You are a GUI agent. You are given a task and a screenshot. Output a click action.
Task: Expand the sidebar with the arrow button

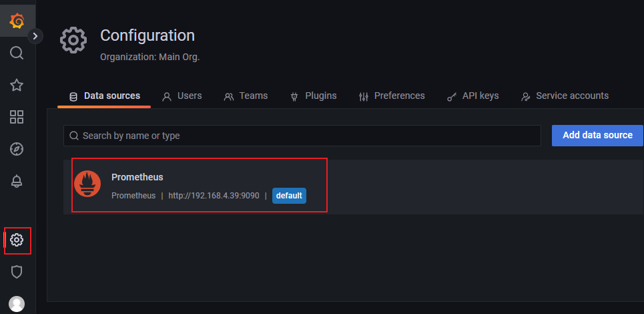click(x=35, y=36)
